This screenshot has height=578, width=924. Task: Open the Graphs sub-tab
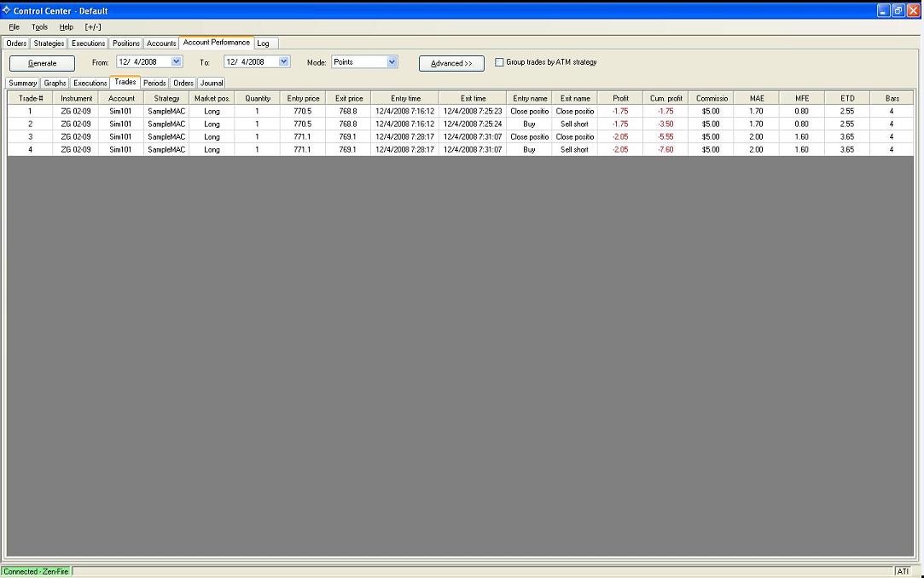pyautogui.click(x=55, y=83)
